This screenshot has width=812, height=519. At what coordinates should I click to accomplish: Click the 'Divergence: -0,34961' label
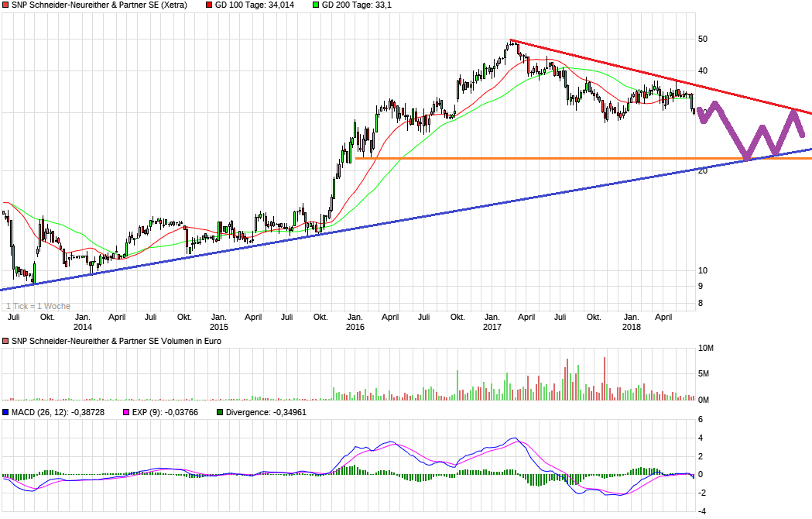coord(266,412)
